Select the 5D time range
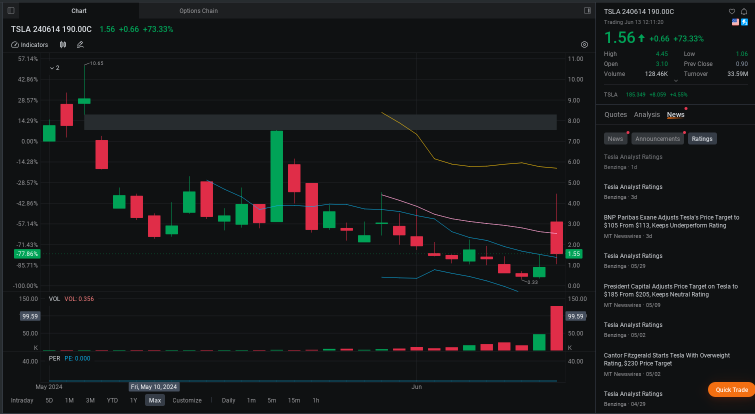Screen dimensions: 755x414 [49, 401]
